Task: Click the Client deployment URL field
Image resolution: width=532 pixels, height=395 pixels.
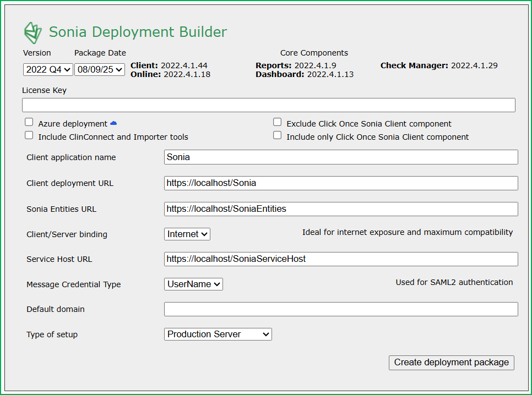Action: pos(341,183)
